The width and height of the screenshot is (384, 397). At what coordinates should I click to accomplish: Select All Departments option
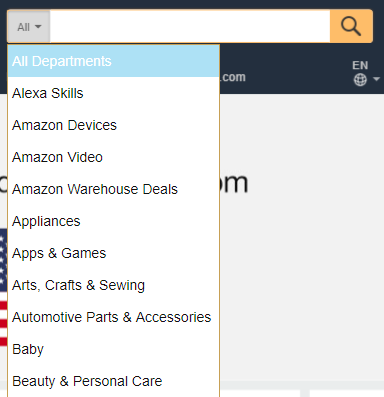tap(114, 61)
